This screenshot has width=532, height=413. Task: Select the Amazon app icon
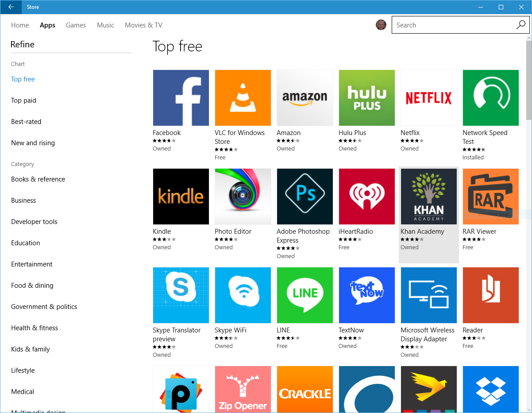point(305,98)
